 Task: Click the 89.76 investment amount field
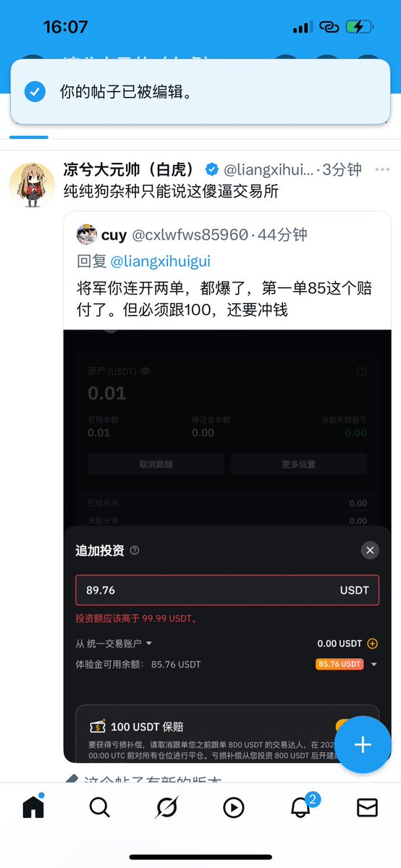pyautogui.click(x=227, y=590)
